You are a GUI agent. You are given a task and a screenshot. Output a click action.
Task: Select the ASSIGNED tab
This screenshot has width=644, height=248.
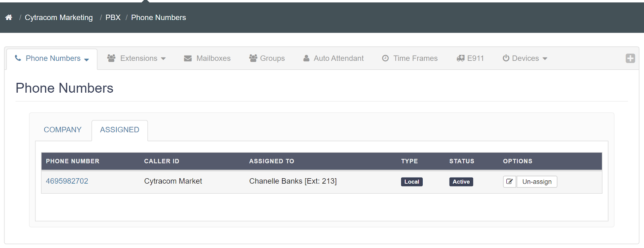[x=120, y=130]
